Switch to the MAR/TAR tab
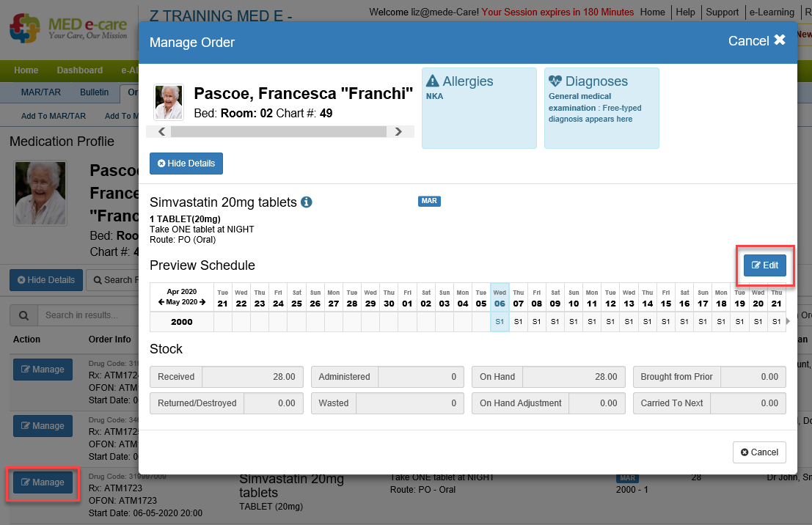Screen dimensions: 812x525 point(40,92)
